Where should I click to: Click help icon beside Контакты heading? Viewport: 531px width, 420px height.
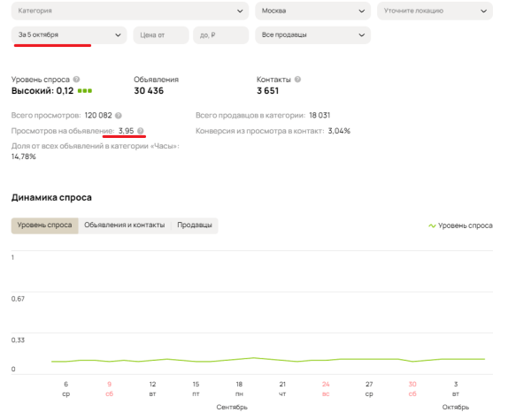297,80
